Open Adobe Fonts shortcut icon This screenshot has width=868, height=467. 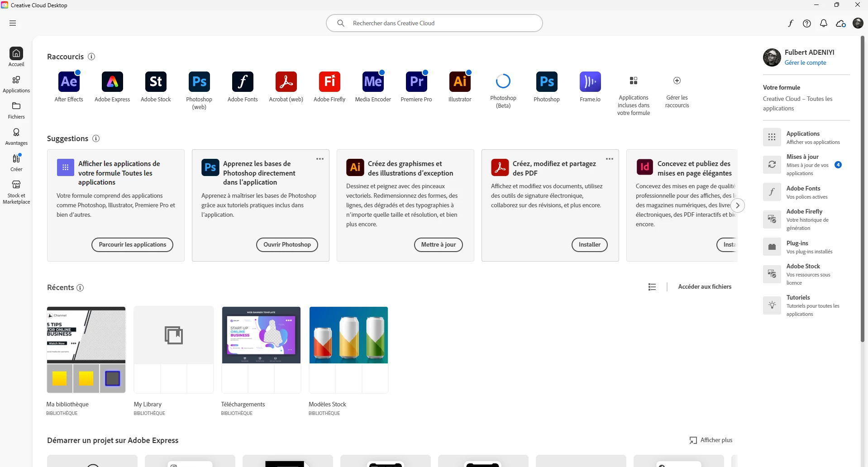coord(243,81)
